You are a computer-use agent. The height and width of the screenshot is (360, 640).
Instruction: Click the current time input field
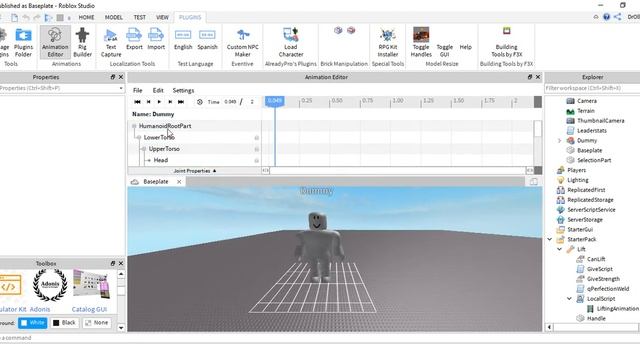[x=230, y=102]
